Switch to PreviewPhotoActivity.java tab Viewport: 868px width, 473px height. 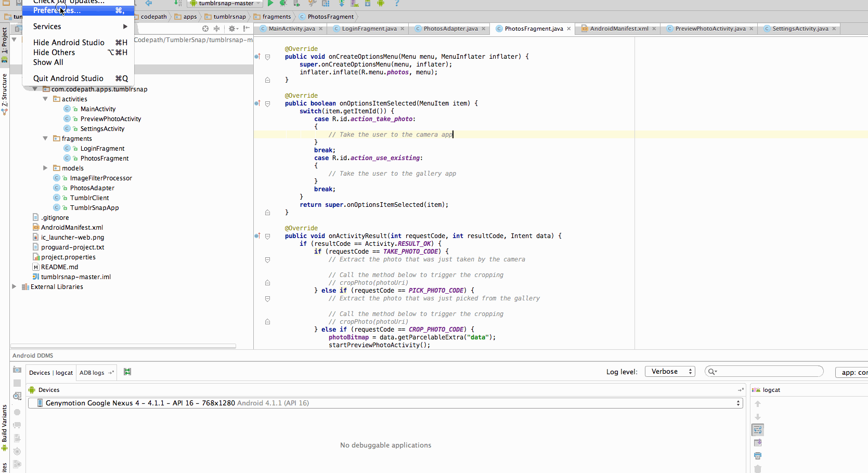pos(710,29)
